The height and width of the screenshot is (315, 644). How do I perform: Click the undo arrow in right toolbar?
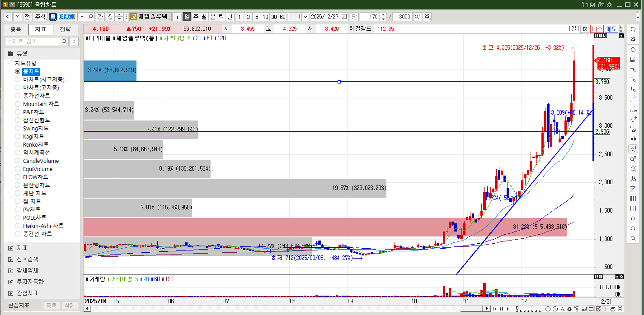point(633,218)
